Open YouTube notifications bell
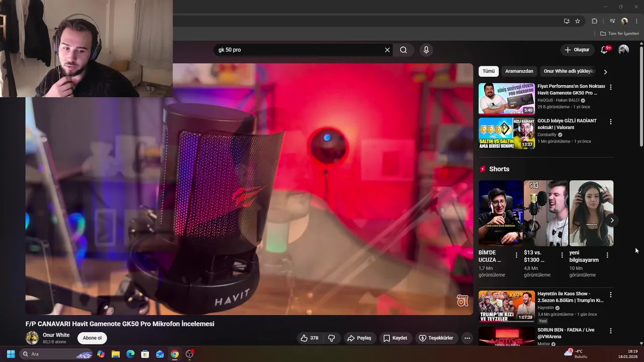The image size is (644, 362). tap(605, 50)
